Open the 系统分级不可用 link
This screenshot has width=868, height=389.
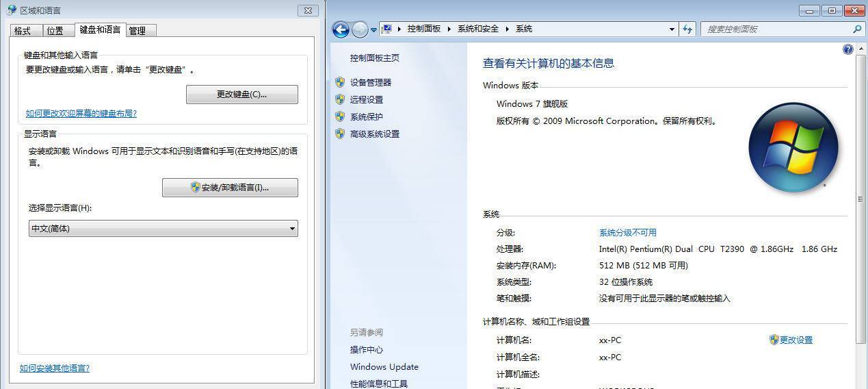pyautogui.click(x=628, y=233)
